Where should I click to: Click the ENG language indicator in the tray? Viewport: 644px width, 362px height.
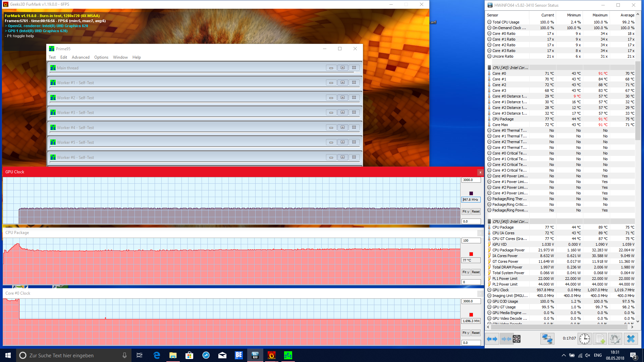[x=598, y=355]
